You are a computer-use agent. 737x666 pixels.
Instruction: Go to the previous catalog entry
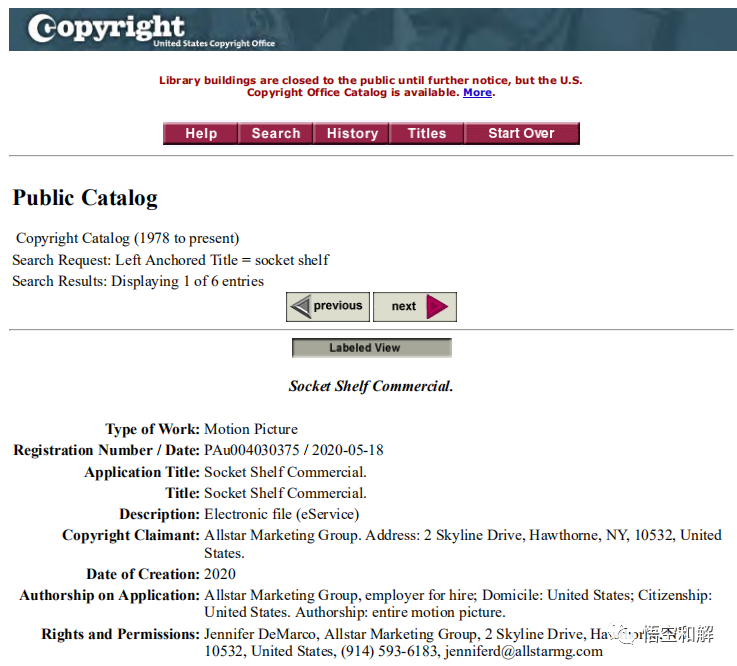click(x=328, y=307)
